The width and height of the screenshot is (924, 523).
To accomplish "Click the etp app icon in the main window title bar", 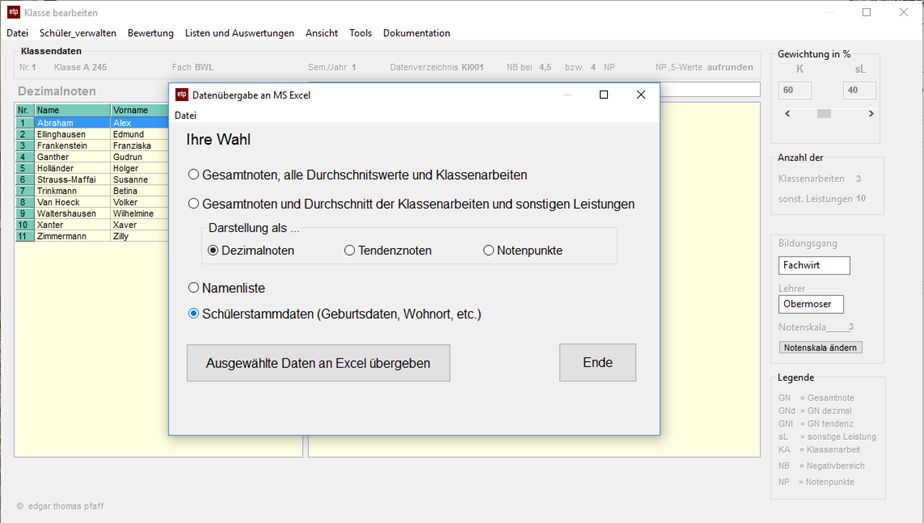I will pyautogui.click(x=13, y=12).
